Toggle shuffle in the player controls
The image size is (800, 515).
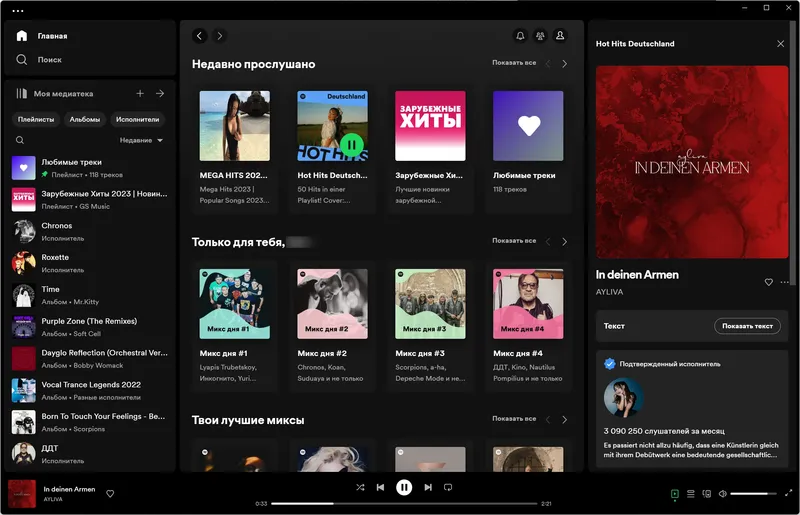point(360,487)
